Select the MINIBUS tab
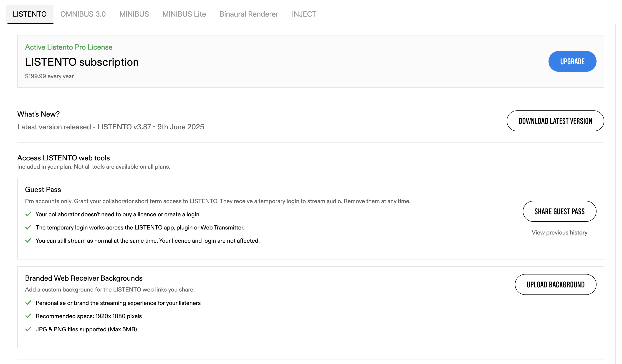 tap(134, 14)
